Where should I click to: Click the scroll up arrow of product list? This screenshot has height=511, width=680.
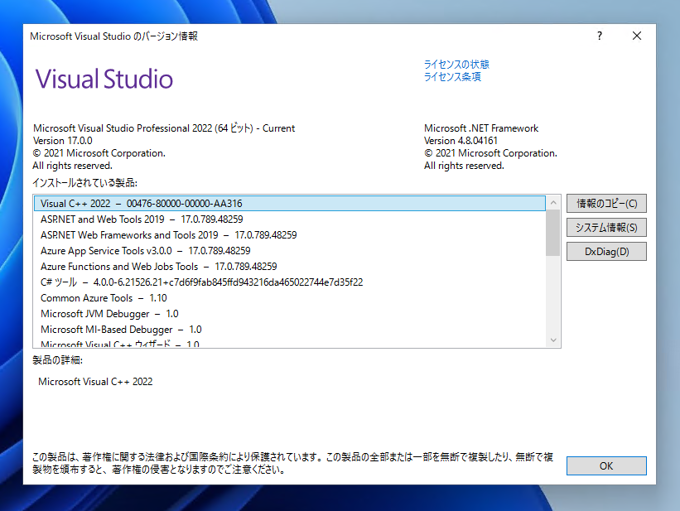coord(553,203)
